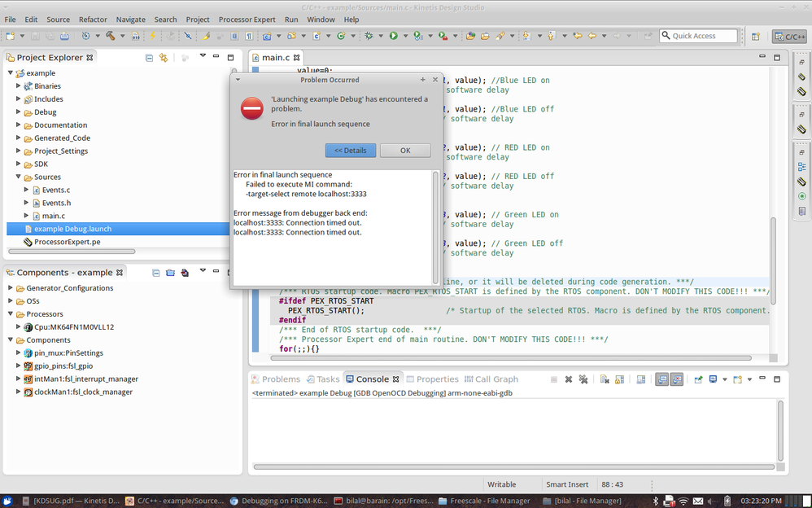Collapse the Processors node in Components
The width and height of the screenshot is (812, 508).
(x=11, y=314)
